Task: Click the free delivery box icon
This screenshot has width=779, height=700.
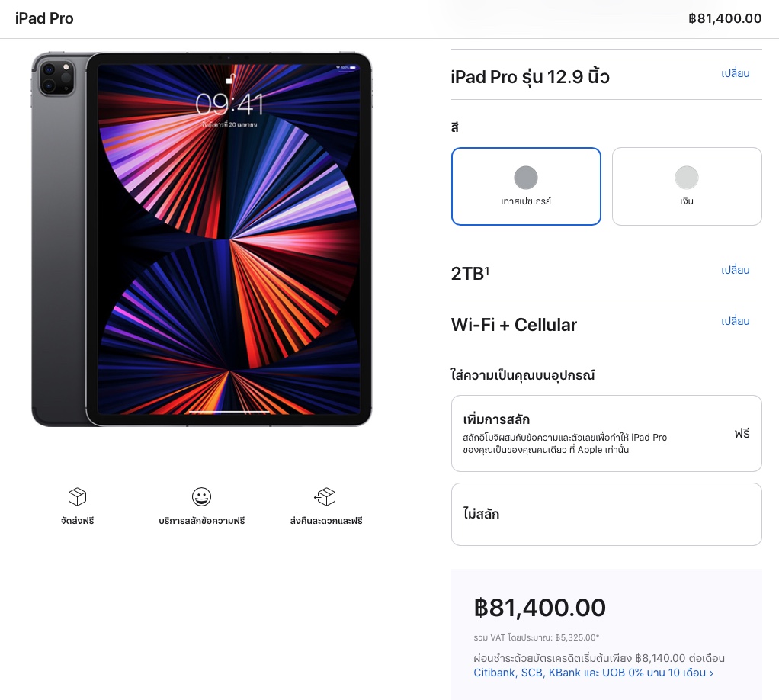Action: click(x=77, y=497)
